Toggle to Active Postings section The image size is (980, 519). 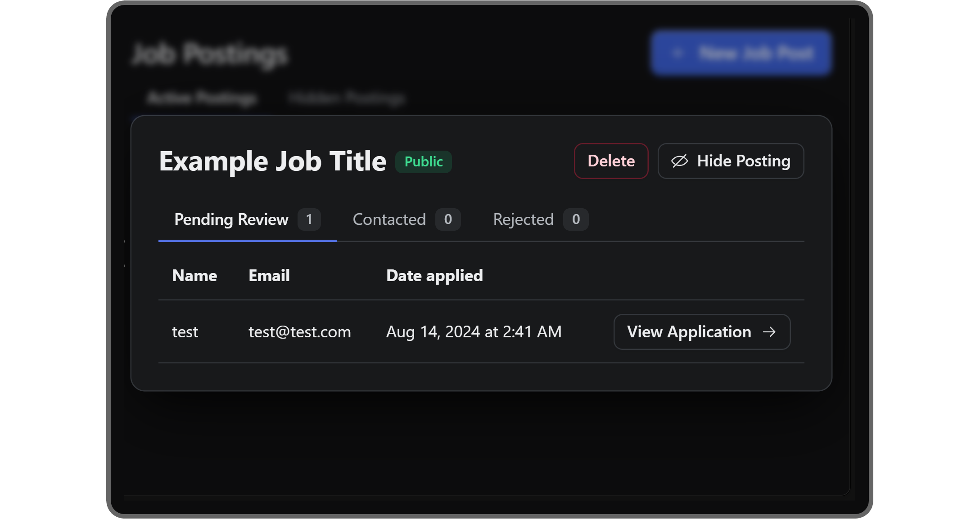click(x=202, y=98)
